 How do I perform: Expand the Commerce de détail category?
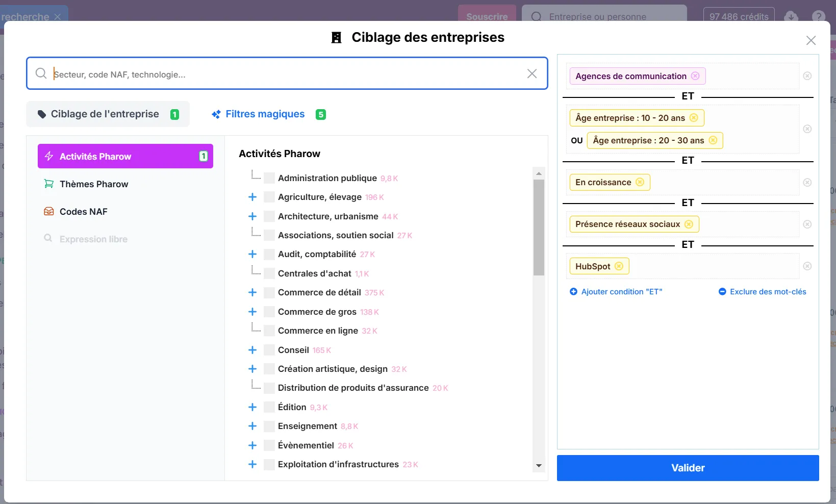[252, 292]
